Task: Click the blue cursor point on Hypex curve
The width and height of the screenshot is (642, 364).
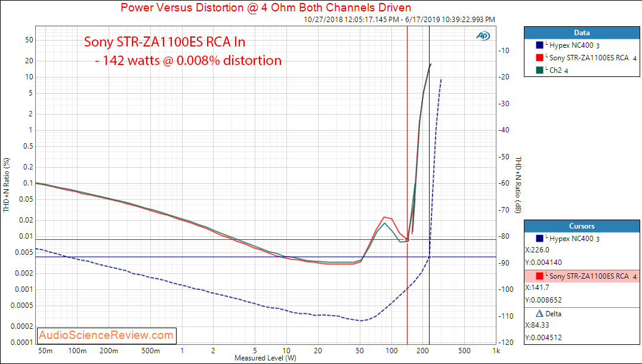Action: pos(429,257)
